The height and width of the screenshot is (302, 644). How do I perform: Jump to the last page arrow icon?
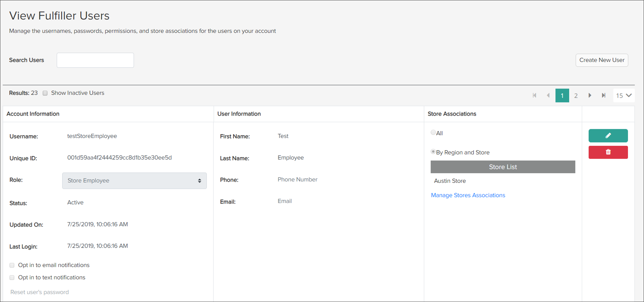click(x=604, y=95)
